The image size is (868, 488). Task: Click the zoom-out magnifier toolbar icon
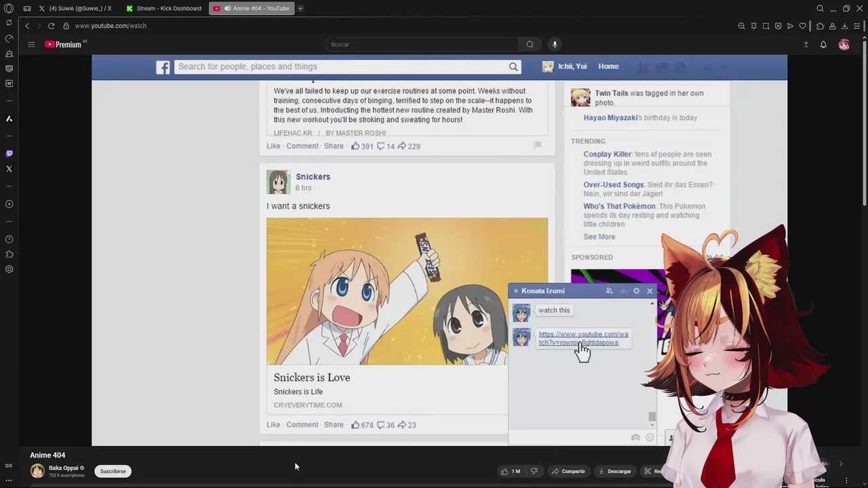tap(741, 26)
